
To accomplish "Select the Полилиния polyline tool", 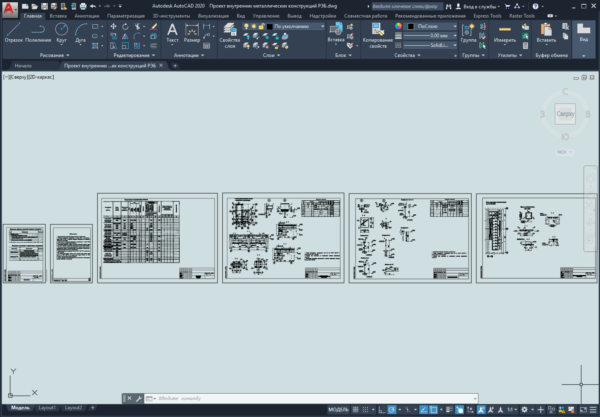I will pos(38,33).
